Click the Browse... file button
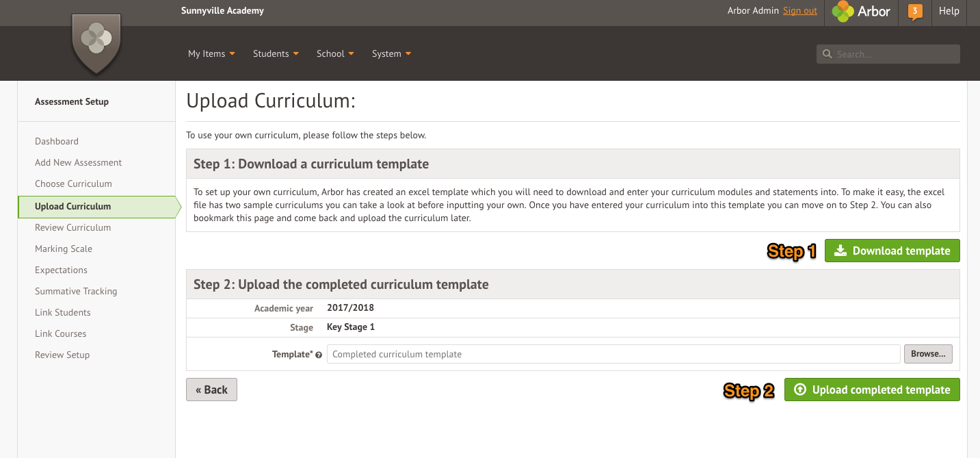 point(928,354)
